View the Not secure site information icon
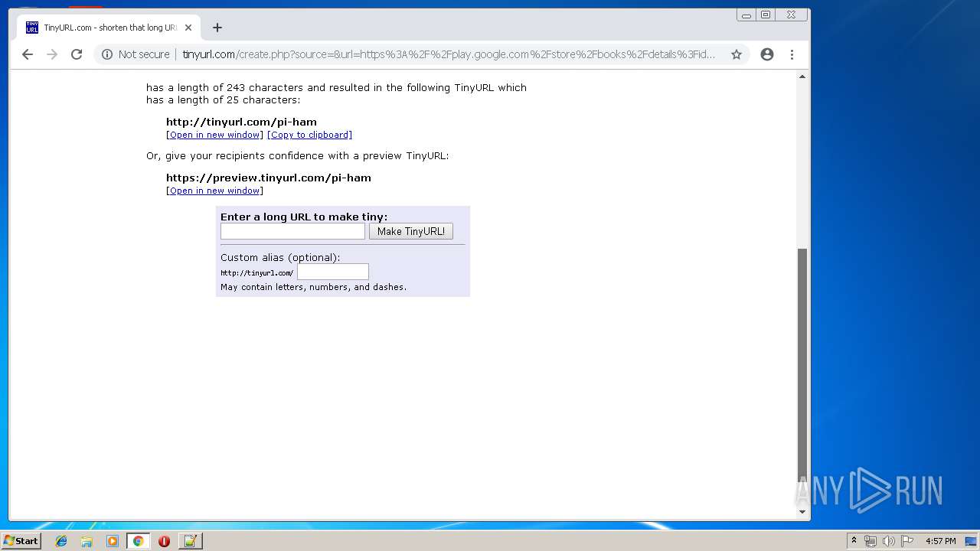The height and width of the screenshot is (551, 980). [x=107, y=54]
